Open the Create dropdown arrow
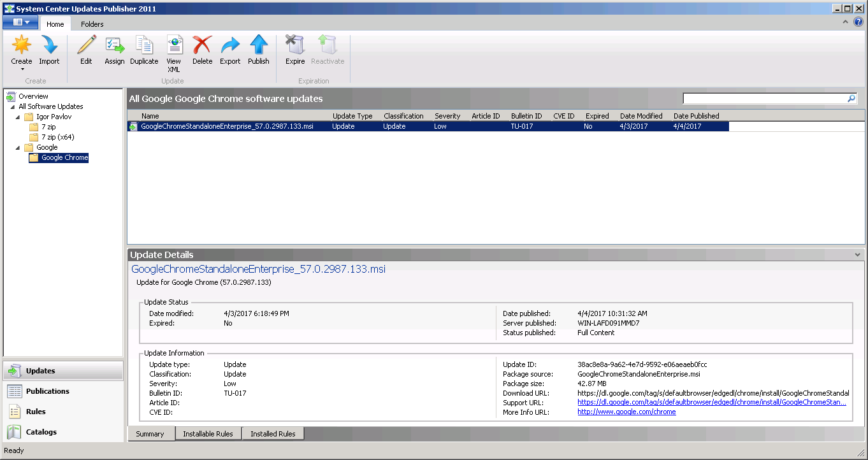 pos(21,70)
